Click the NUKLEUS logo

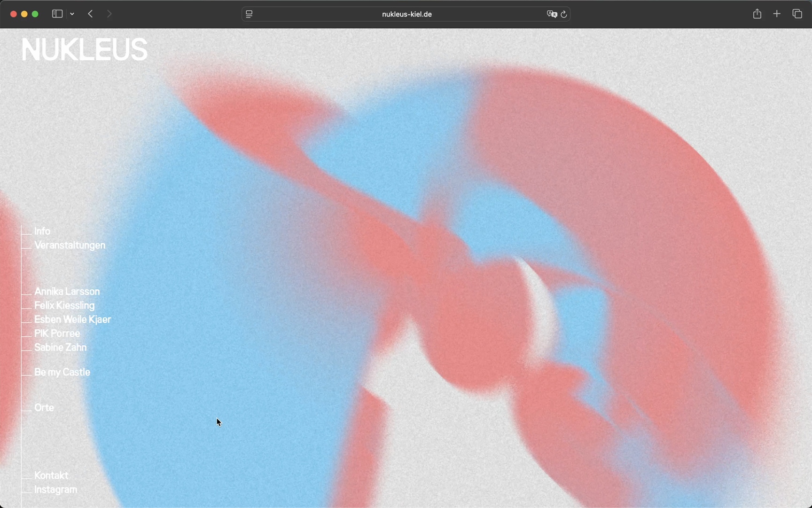(84, 50)
